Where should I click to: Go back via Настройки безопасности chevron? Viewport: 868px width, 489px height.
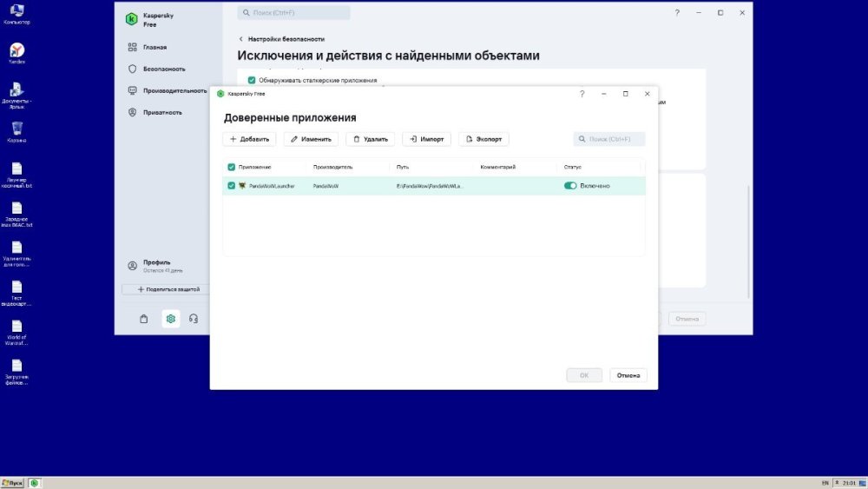(240, 39)
